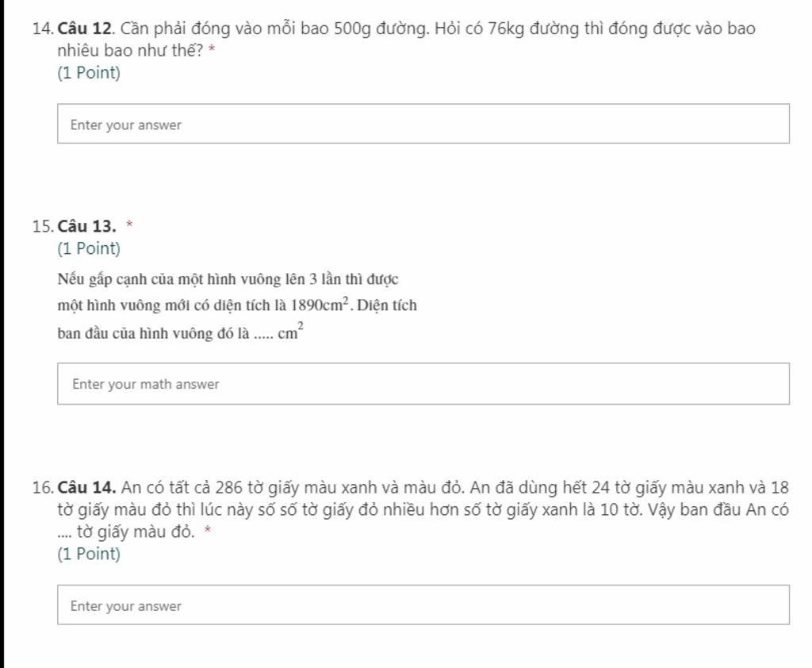Click question number 14 at the list start

pos(43,29)
